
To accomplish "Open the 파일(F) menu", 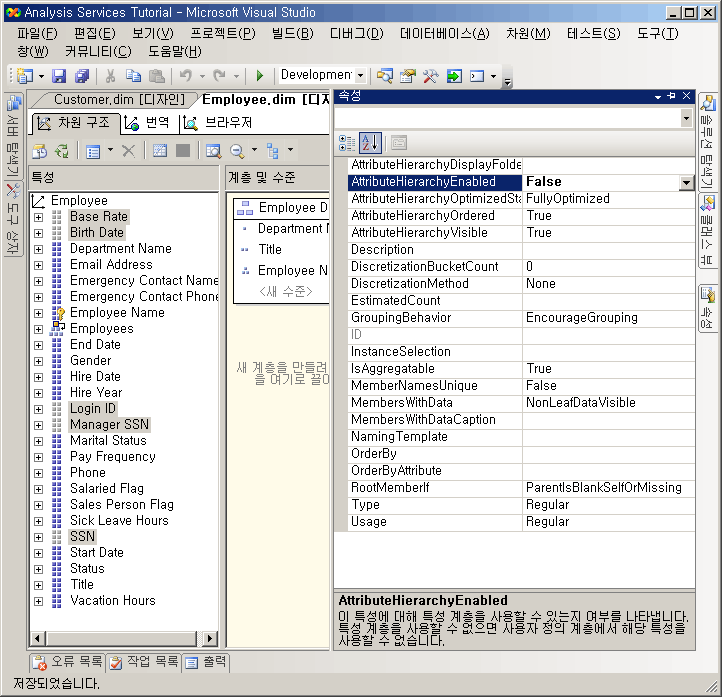I will (x=37, y=34).
